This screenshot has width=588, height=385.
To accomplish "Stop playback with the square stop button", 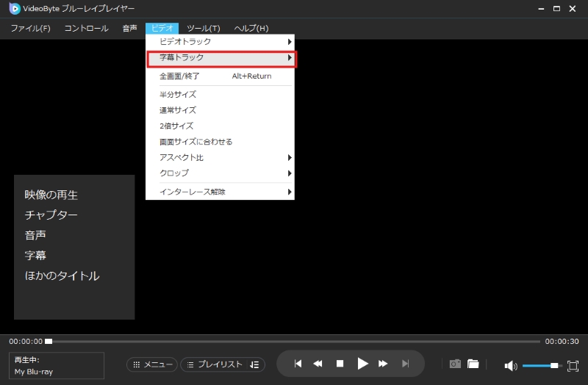I will pyautogui.click(x=340, y=364).
